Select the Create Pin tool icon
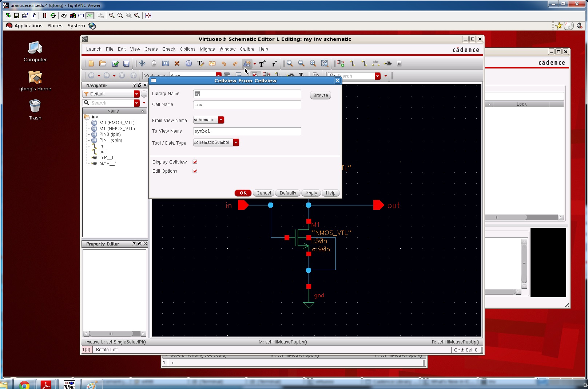Screen dimensions: 588x389 388,63
